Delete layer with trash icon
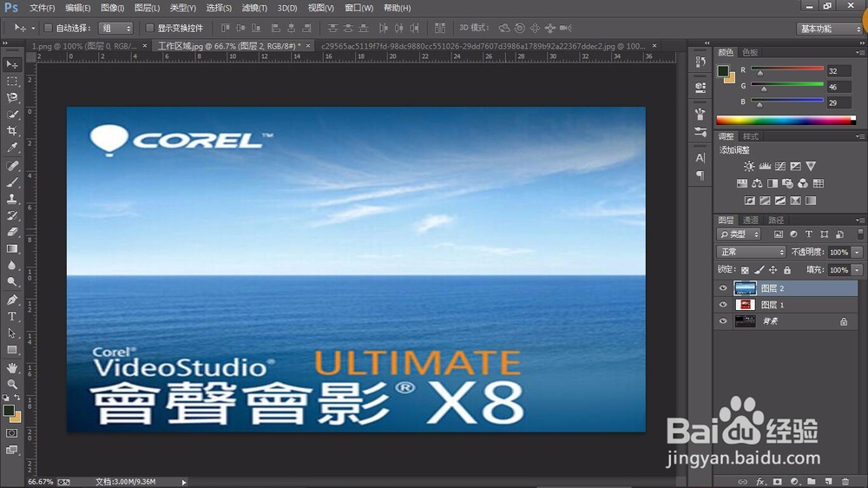Viewport: 868px width, 488px height. tap(845, 481)
